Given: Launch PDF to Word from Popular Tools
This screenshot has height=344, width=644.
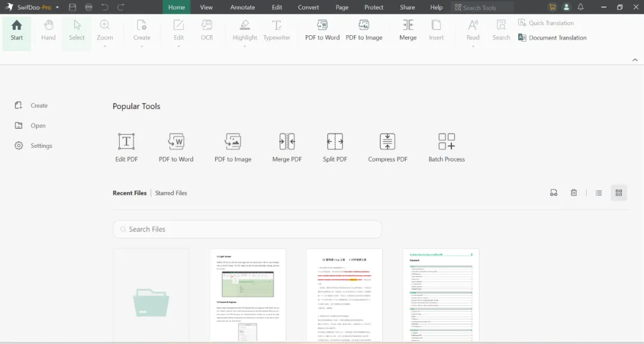Looking at the screenshot, I should pyautogui.click(x=176, y=148).
